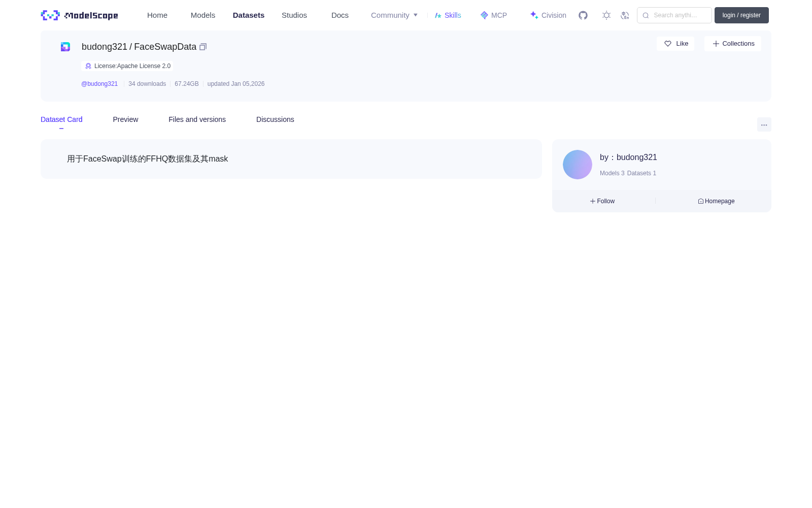Click 'updated Jan 05,2026' text

tap(236, 84)
